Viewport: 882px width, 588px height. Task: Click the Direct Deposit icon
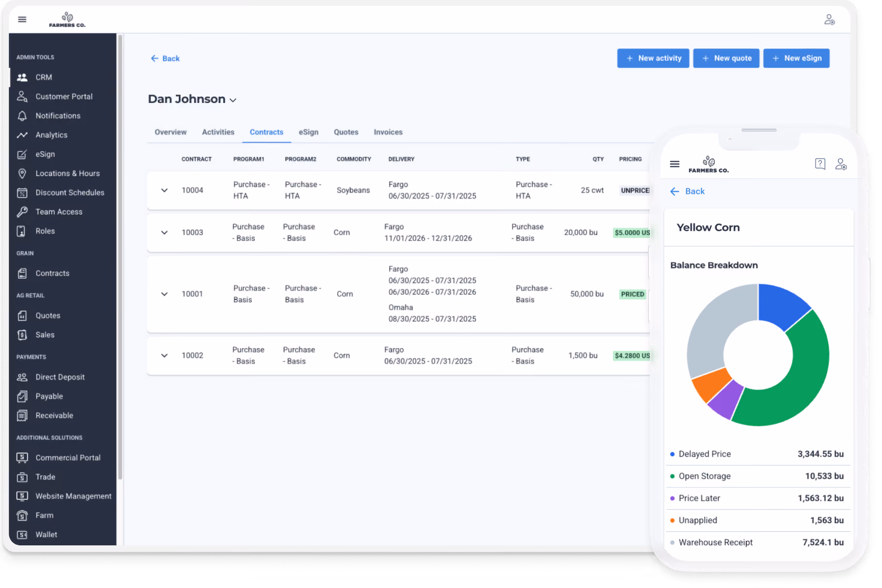click(22, 377)
